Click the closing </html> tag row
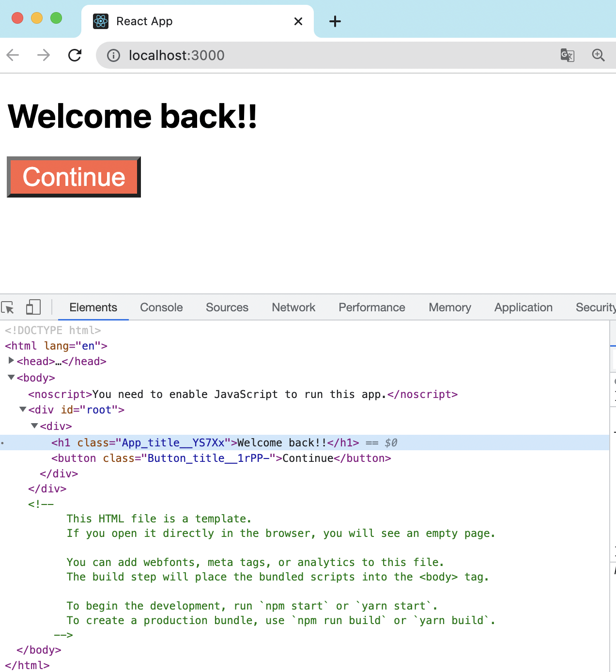Screen dimensions: 616x672 (x=27, y=665)
